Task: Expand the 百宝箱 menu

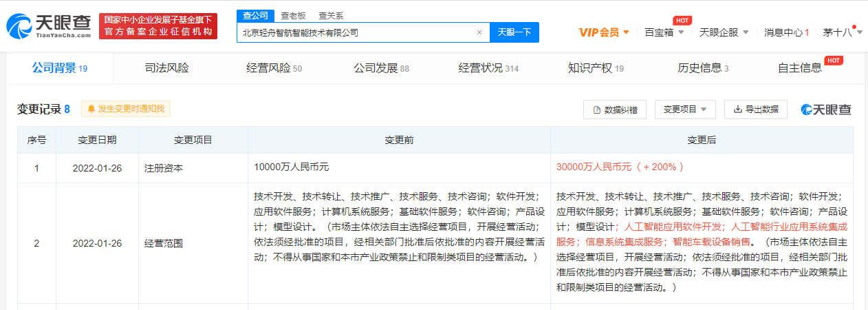Action: [x=664, y=32]
